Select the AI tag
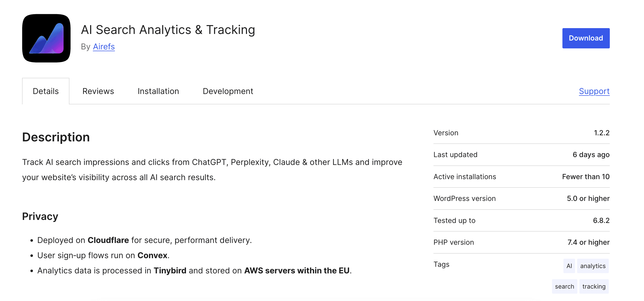The image size is (644, 301). click(569, 266)
